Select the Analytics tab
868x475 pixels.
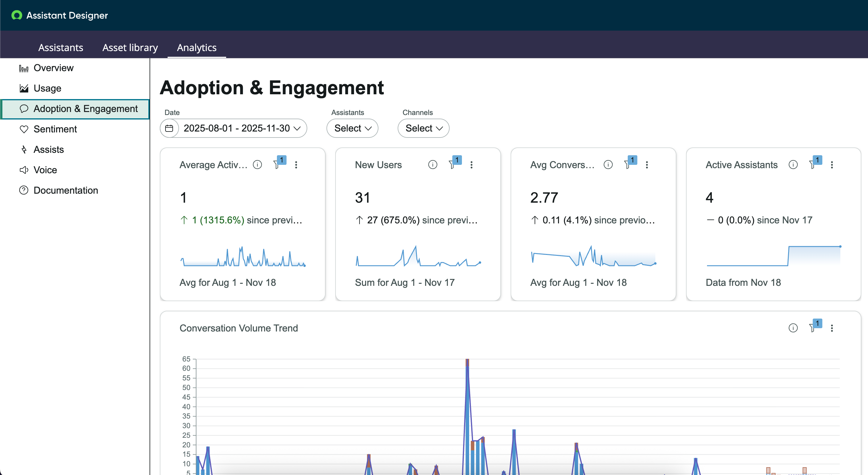tap(197, 48)
